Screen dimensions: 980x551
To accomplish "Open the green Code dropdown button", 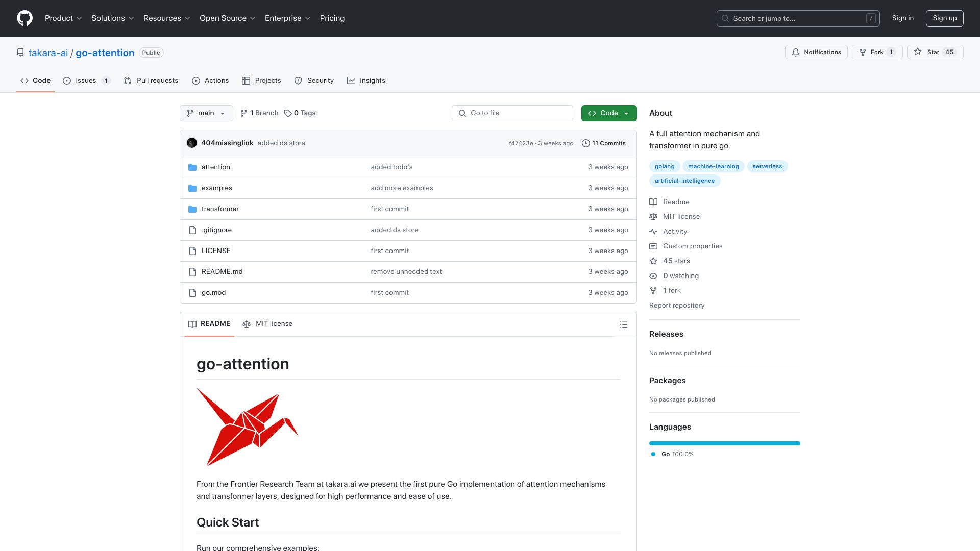I will [x=609, y=113].
